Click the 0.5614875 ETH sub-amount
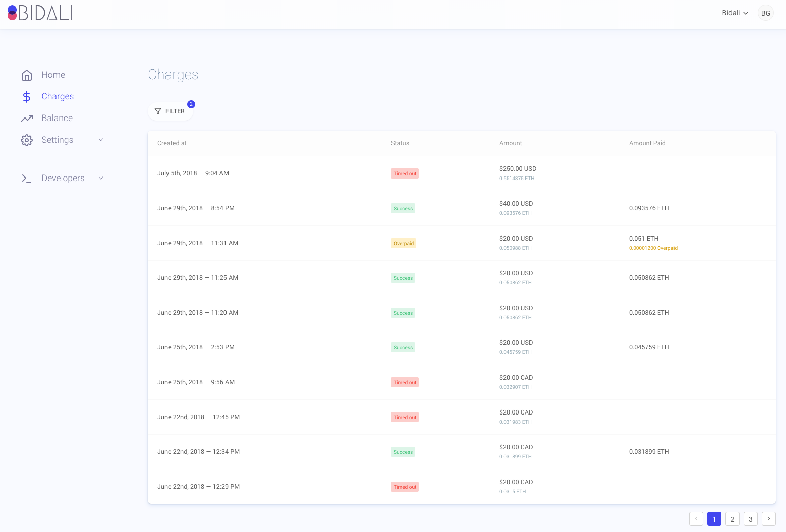786x532 pixels. click(517, 179)
